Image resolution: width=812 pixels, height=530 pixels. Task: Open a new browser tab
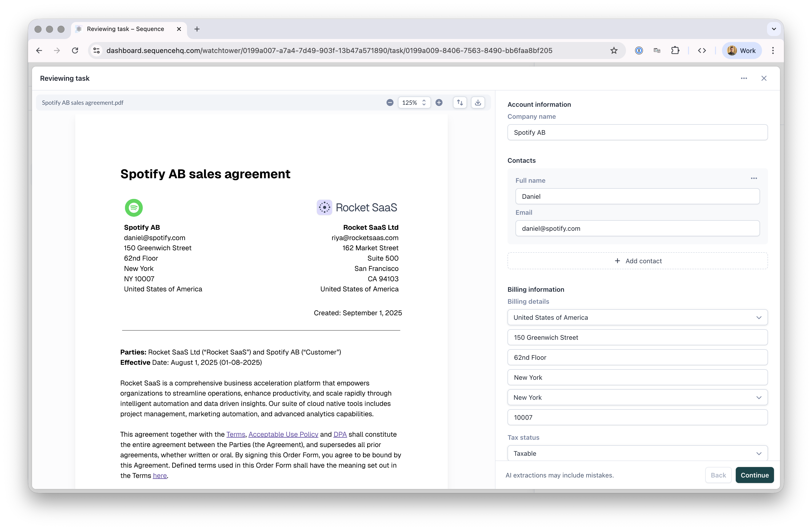click(x=197, y=29)
